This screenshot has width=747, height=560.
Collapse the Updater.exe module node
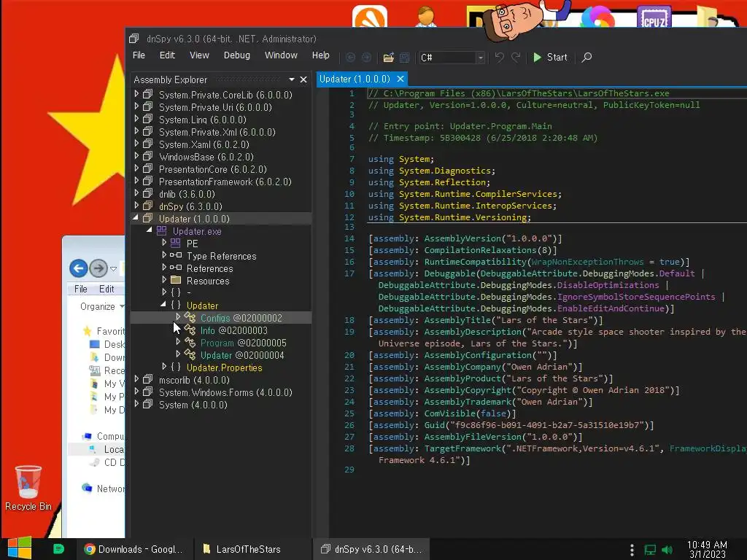[149, 230]
